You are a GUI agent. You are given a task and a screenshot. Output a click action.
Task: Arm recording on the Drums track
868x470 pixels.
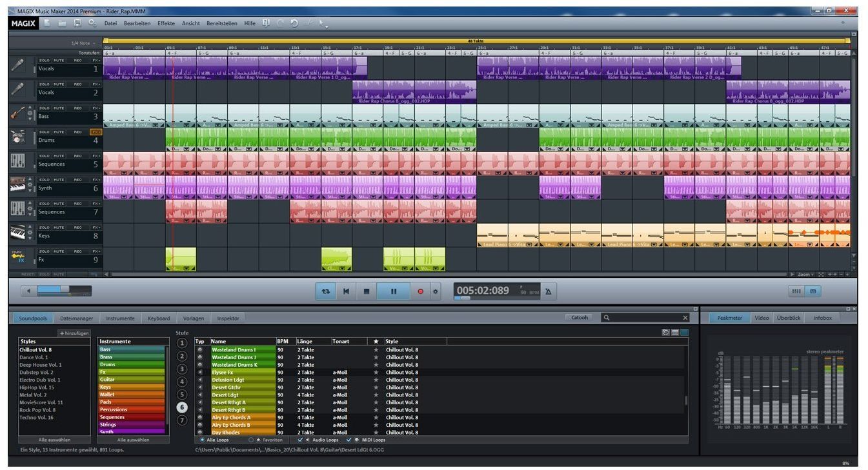(77, 132)
